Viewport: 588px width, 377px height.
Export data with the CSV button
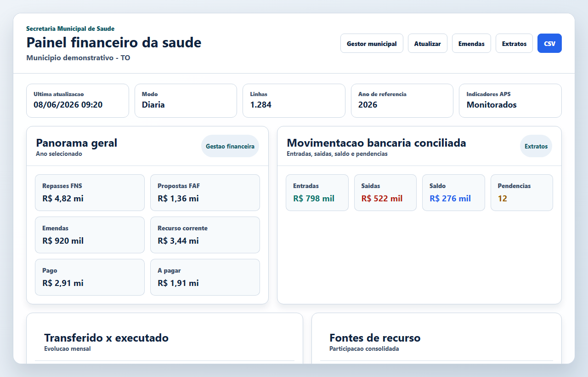click(x=549, y=43)
